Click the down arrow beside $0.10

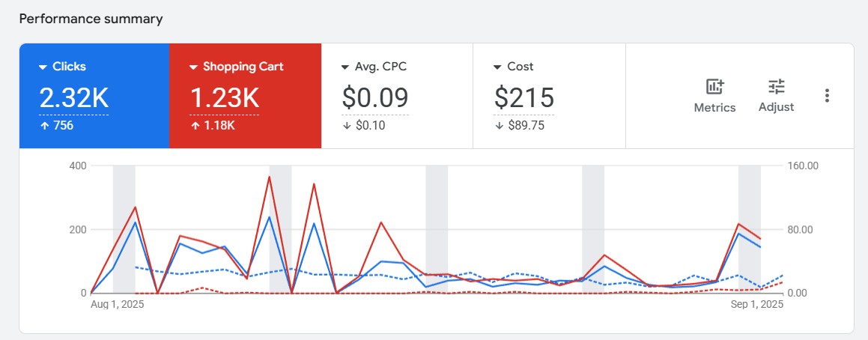pyautogui.click(x=346, y=126)
